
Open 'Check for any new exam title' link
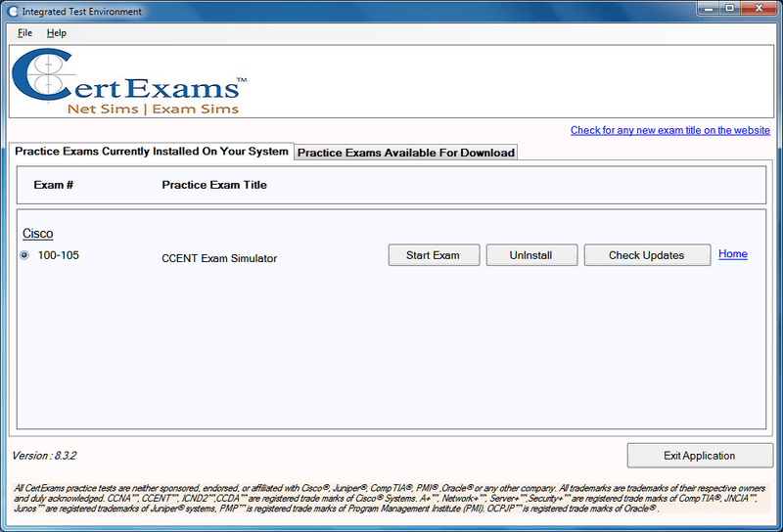670,130
